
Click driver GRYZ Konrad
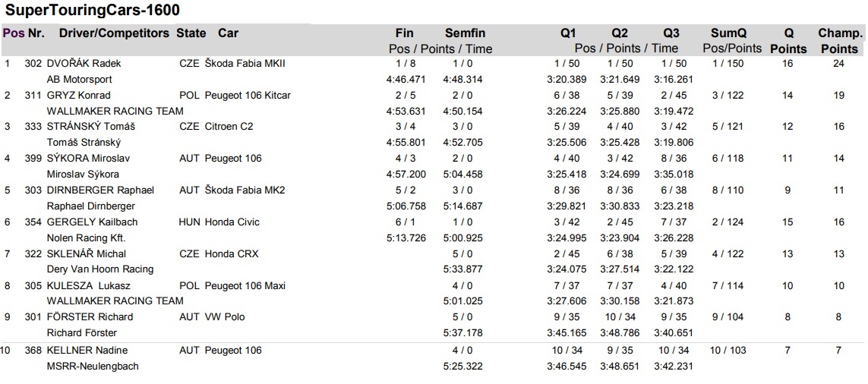79,95
